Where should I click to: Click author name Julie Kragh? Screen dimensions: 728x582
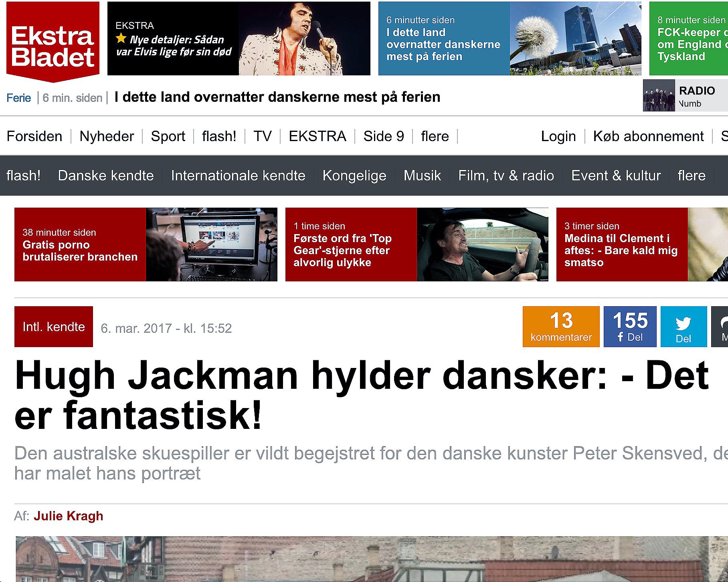(x=68, y=516)
